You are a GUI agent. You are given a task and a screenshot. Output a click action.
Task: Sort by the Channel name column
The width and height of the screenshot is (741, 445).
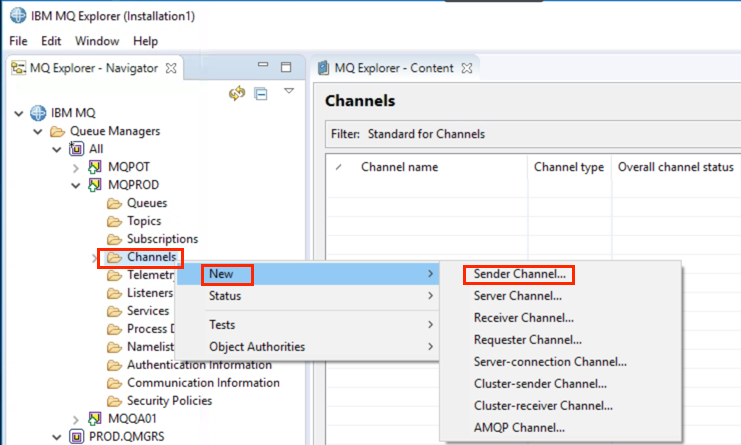tap(399, 167)
